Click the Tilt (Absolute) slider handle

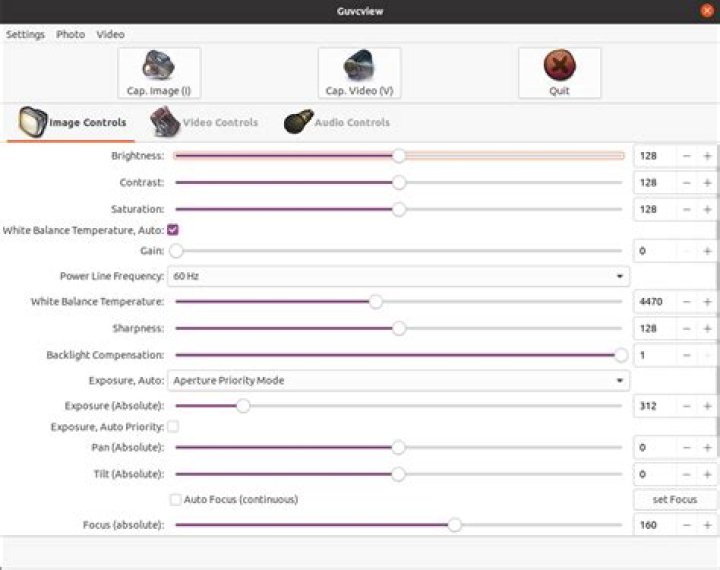398,474
